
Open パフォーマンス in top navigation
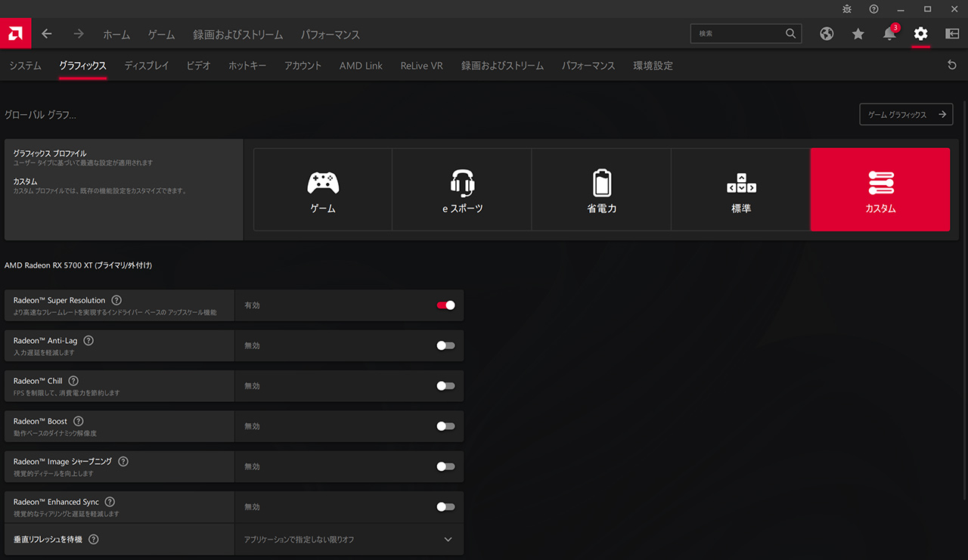click(330, 35)
